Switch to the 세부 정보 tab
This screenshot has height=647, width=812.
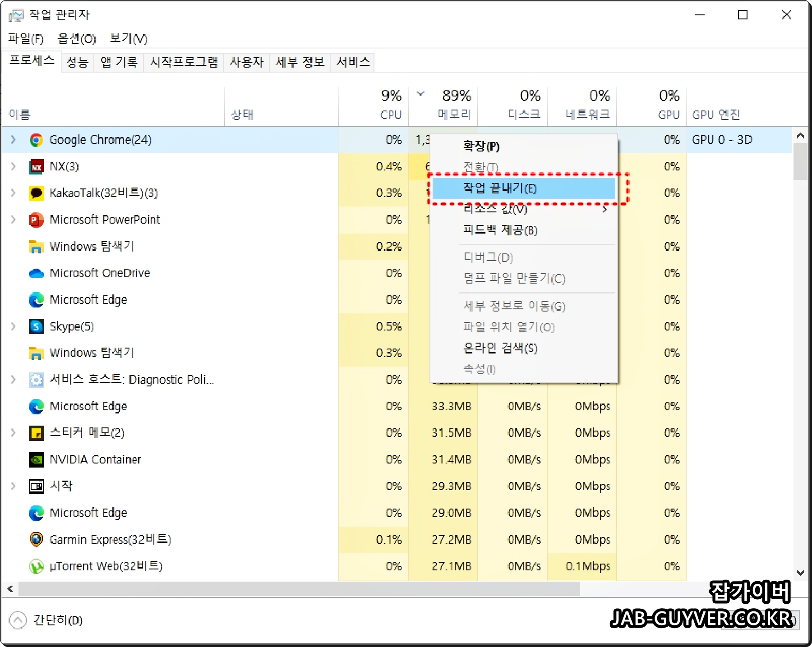click(300, 62)
